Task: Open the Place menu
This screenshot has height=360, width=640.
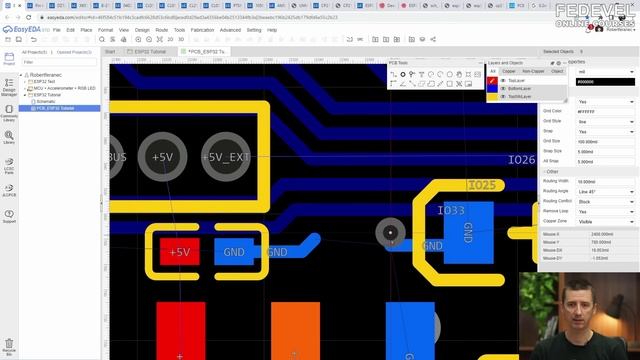Action: (x=86, y=30)
